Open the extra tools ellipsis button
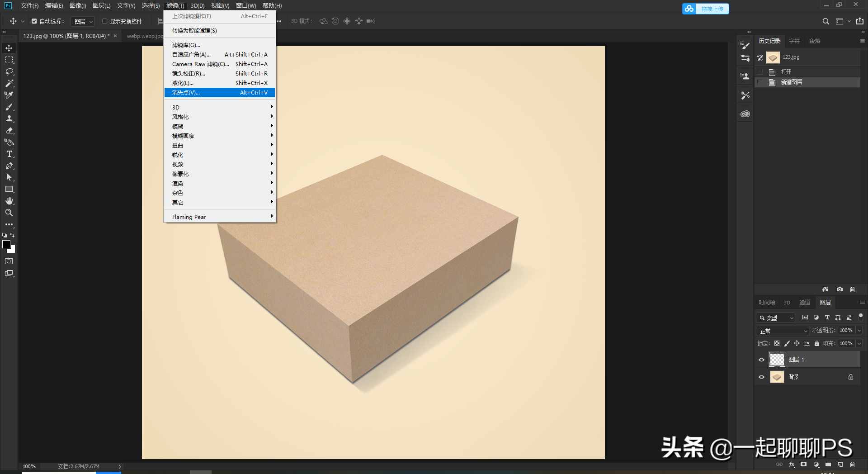The image size is (868, 474). pos(9,224)
